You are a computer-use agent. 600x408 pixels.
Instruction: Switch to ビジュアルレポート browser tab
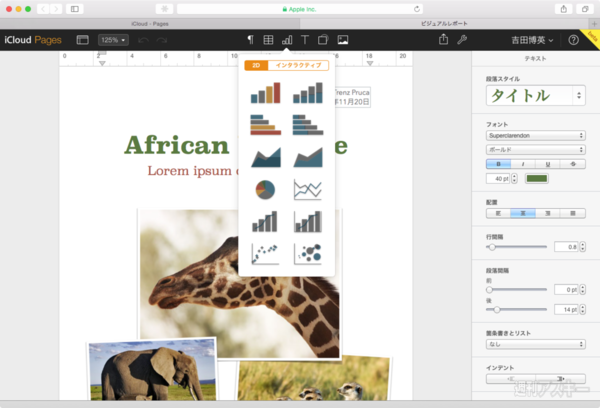[444, 24]
